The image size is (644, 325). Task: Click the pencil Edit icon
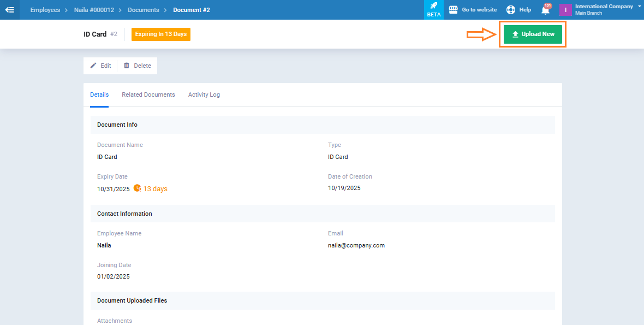[x=93, y=66]
